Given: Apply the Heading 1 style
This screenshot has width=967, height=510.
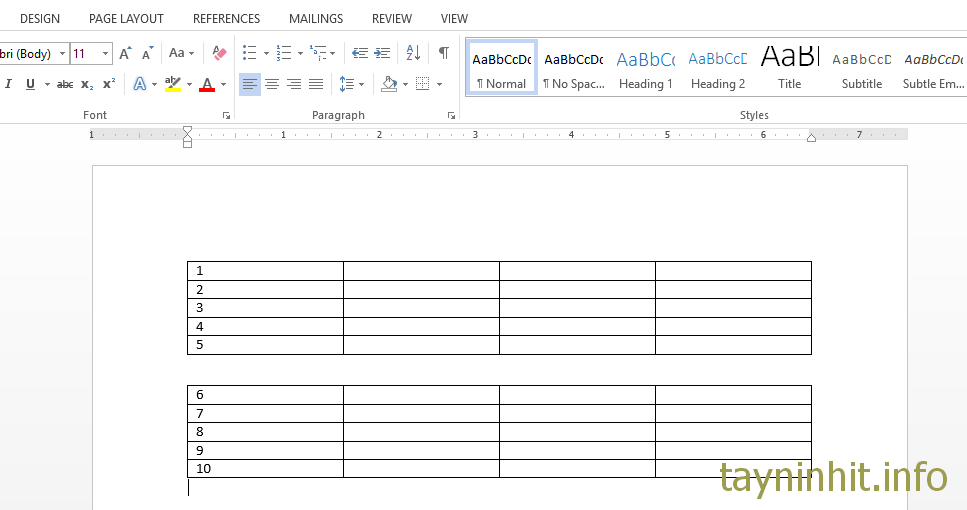Looking at the screenshot, I should pos(646,68).
